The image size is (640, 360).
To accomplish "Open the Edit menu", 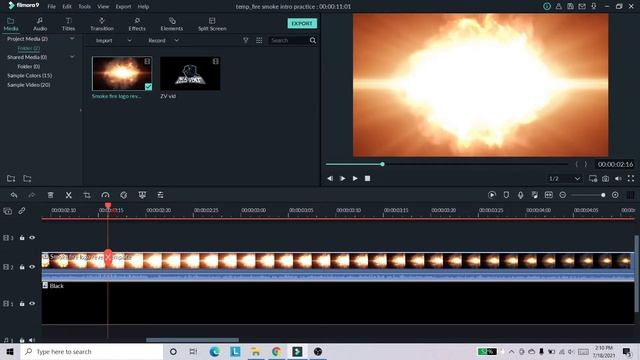I will 67,7.
